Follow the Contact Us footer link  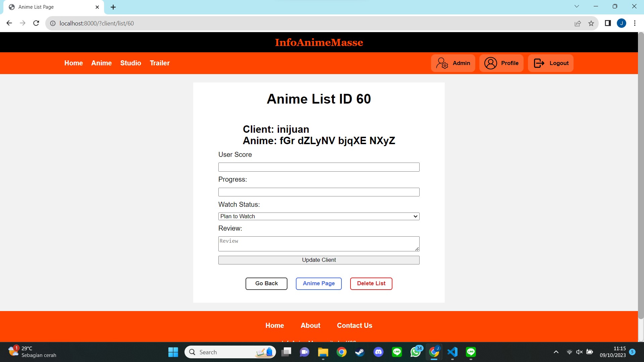[x=354, y=325]
